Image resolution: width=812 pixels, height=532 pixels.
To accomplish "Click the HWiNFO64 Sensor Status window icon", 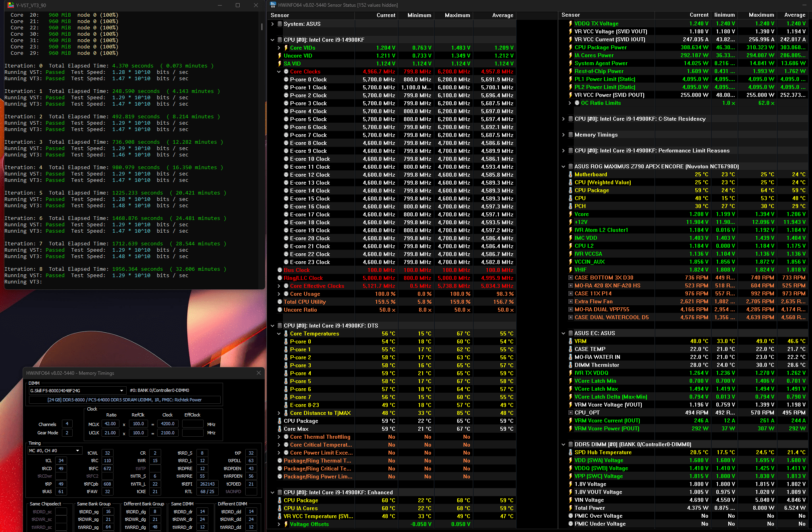I will 273,5.
